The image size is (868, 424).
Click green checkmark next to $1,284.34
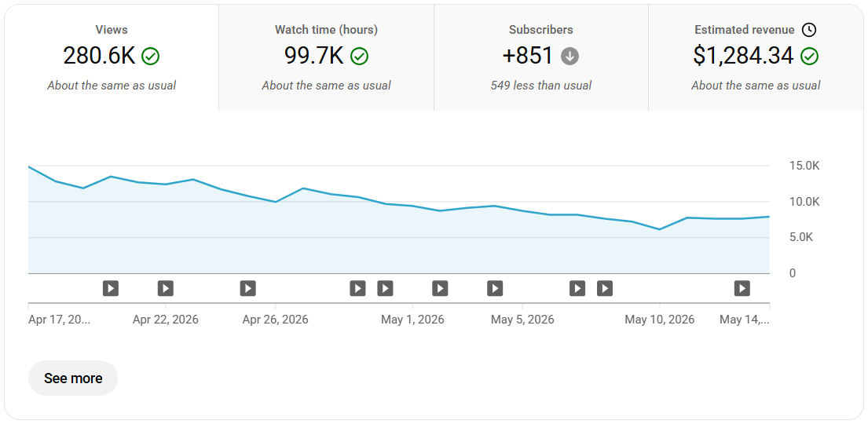click(x=809, y=56)
